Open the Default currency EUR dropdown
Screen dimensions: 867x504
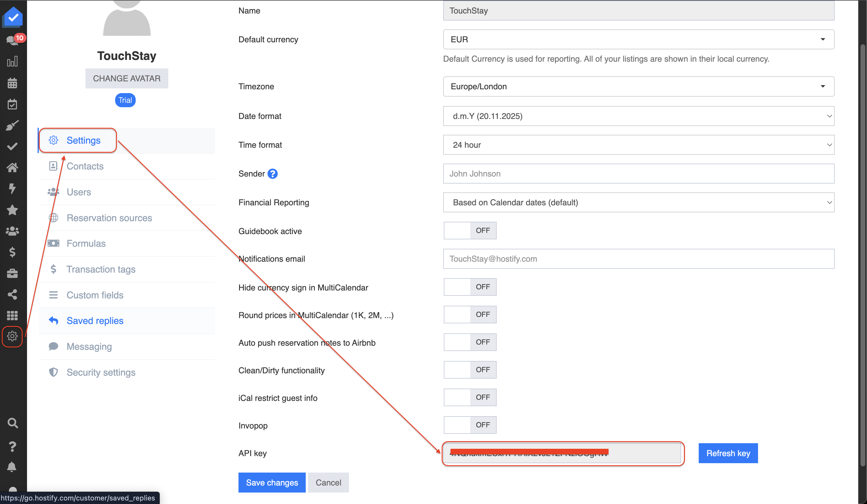(x=639, y=39)
